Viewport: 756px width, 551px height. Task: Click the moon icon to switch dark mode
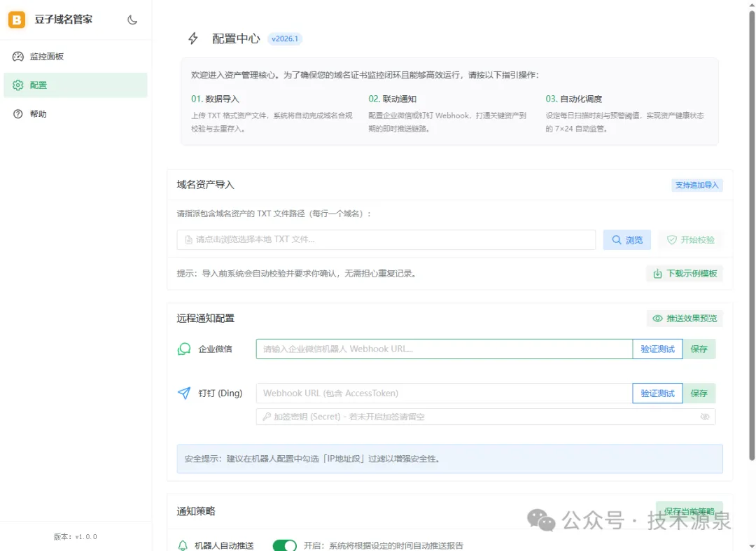click(132, 20)
